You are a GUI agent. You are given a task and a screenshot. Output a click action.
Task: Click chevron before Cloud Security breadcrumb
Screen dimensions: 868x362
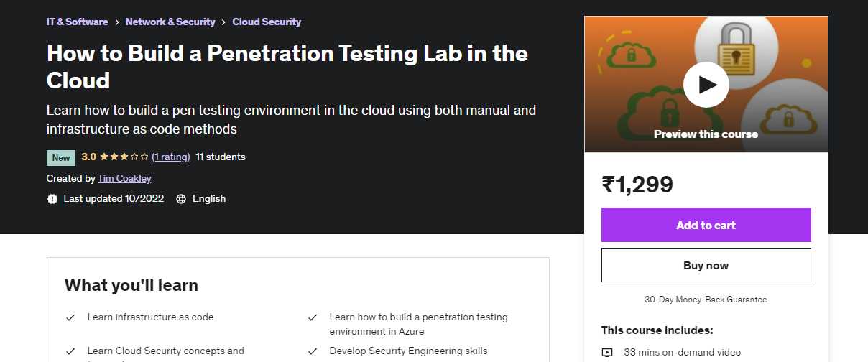pyautogui.click(x=223, y=22)
